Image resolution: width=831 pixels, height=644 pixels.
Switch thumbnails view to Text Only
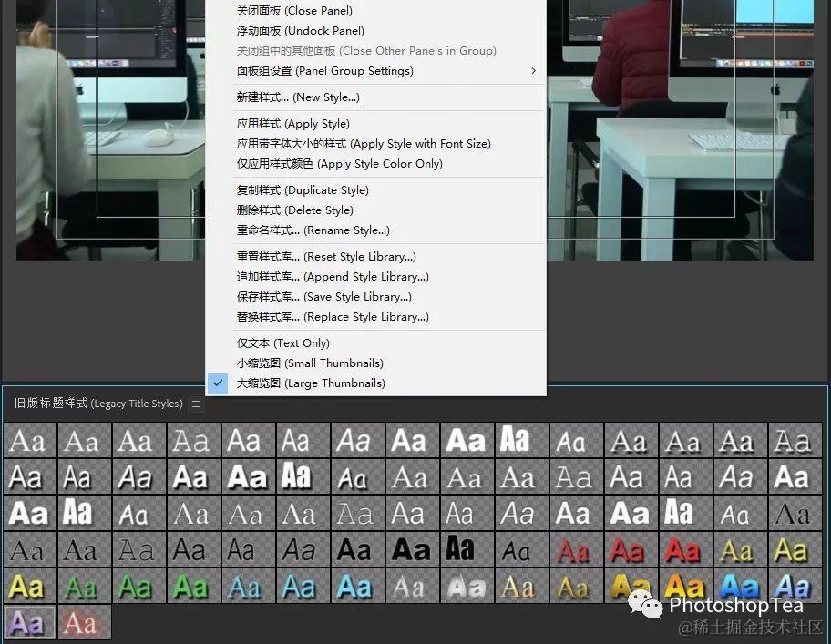tap(375, 343)
